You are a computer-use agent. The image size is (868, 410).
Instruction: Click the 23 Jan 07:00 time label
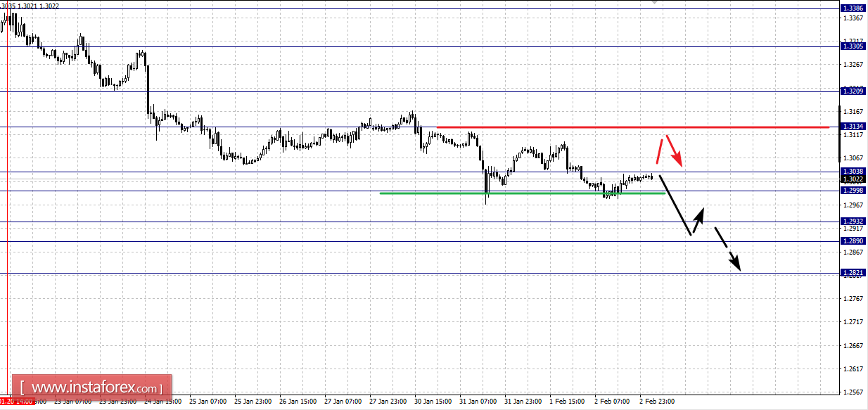pos(73,402)
